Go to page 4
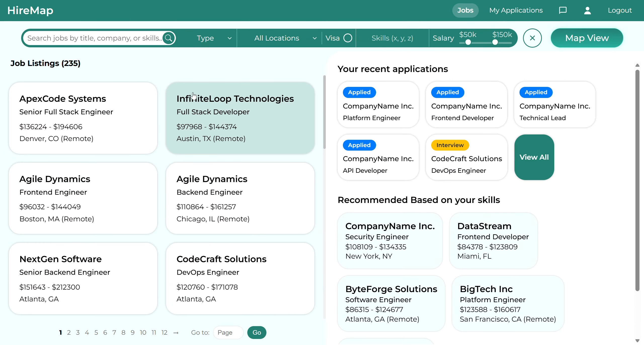 tap(87, 333)
